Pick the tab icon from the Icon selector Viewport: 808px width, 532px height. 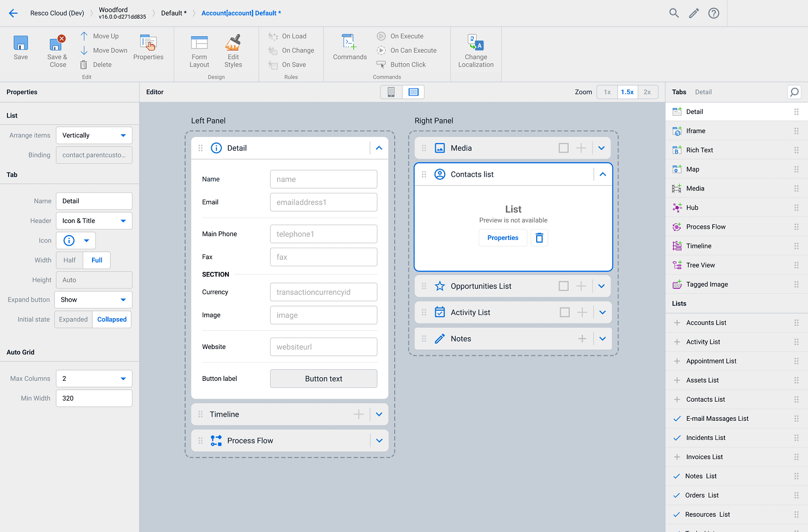76,240
